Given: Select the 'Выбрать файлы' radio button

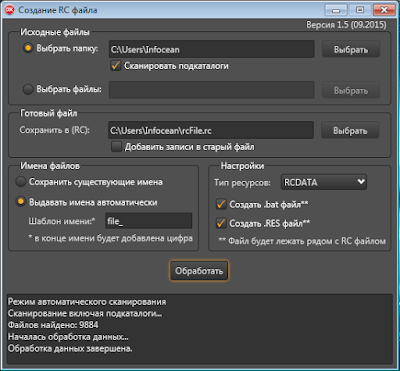Looking at the screenshot, I should point(28,89).
